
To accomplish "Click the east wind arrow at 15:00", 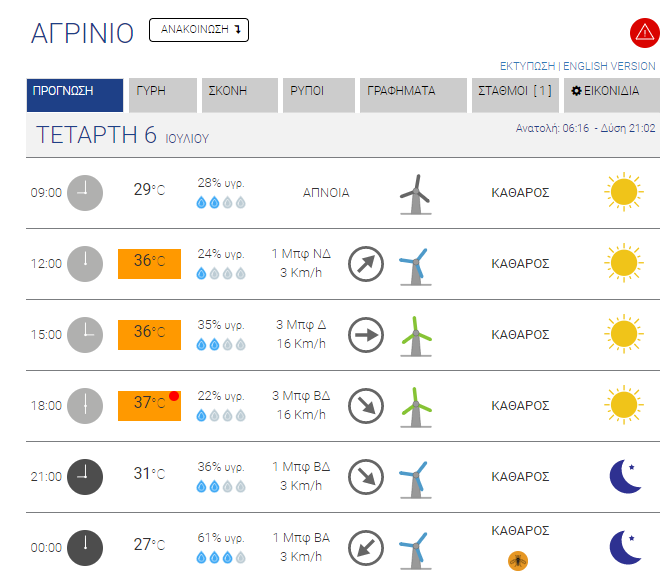I will click(x=366, y=335).
